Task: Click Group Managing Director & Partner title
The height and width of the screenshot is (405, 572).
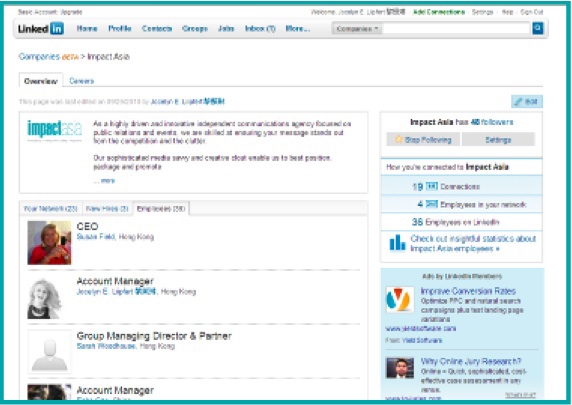Action: (x=154, y=336)
